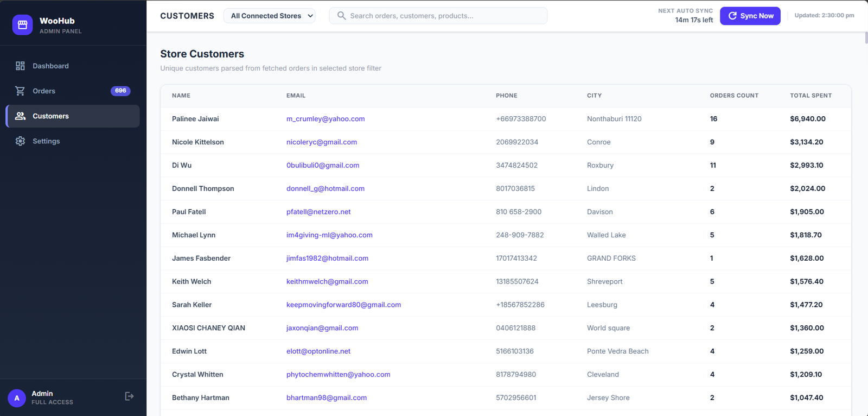Open the All Connected Stores dropdown
Viewport: 868px width, 416px height.
[x=270, y=16]
